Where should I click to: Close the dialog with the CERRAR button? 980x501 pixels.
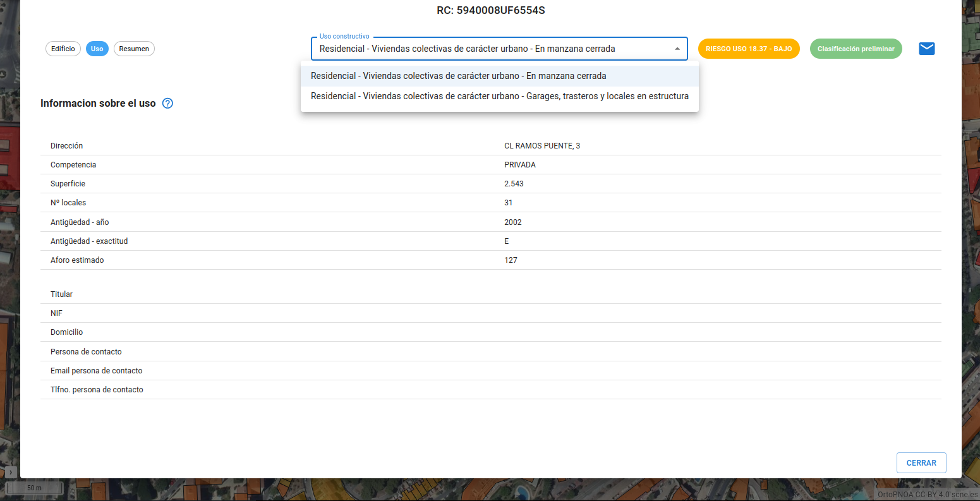tap(921, 462)
